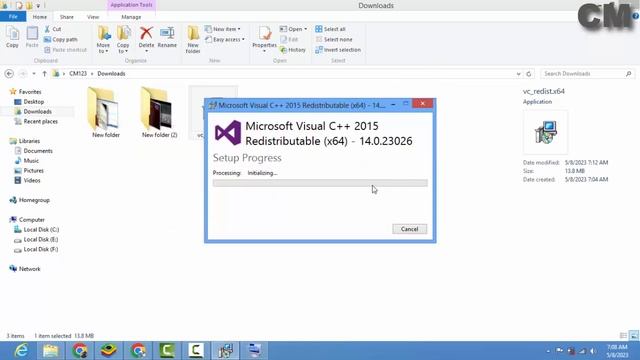Click the volume icon in system tray
Viewport: 640px width, 360px height.
pos(593,351)
